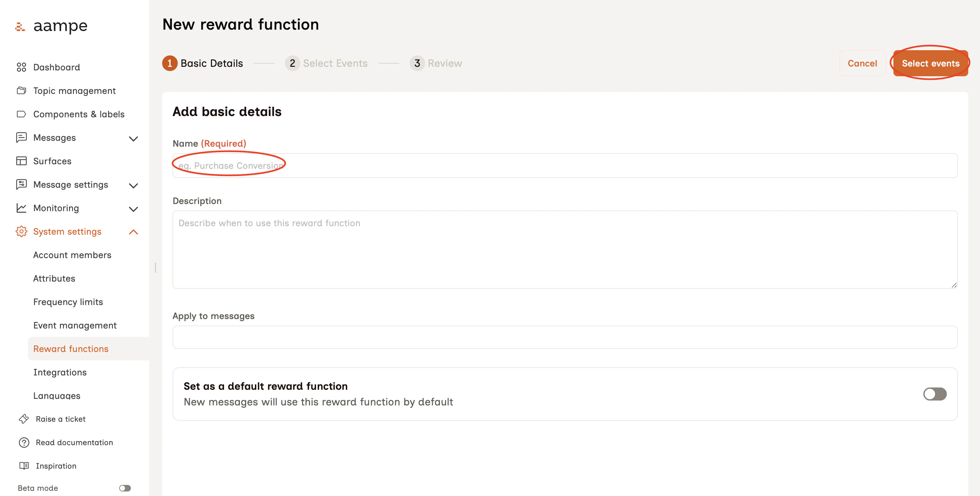Click the Select events button

pyautogui.click(x=931, y=63)
